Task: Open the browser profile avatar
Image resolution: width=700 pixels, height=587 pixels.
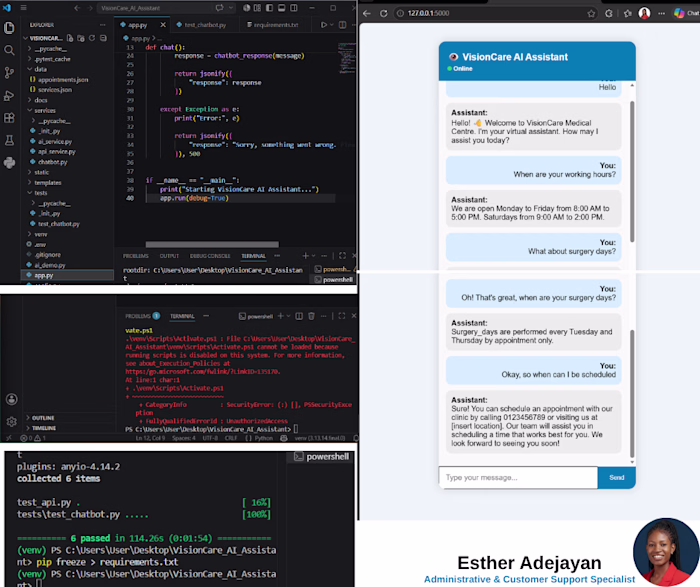Action: pos(644,13)
